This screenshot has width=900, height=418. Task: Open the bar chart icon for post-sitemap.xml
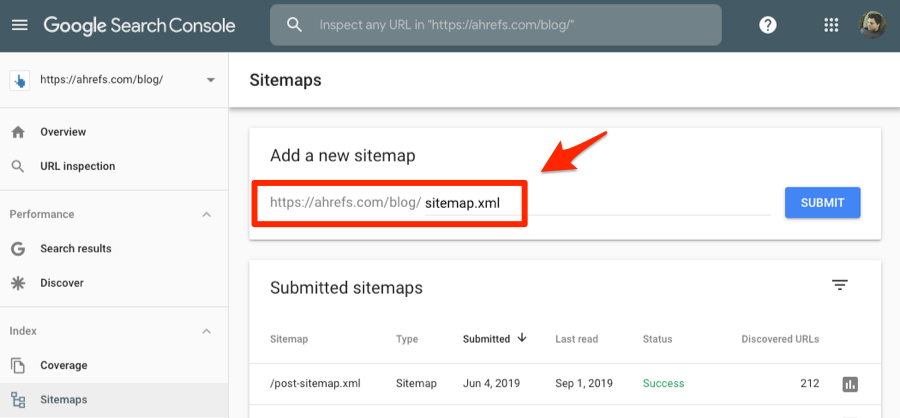point(850,384)
